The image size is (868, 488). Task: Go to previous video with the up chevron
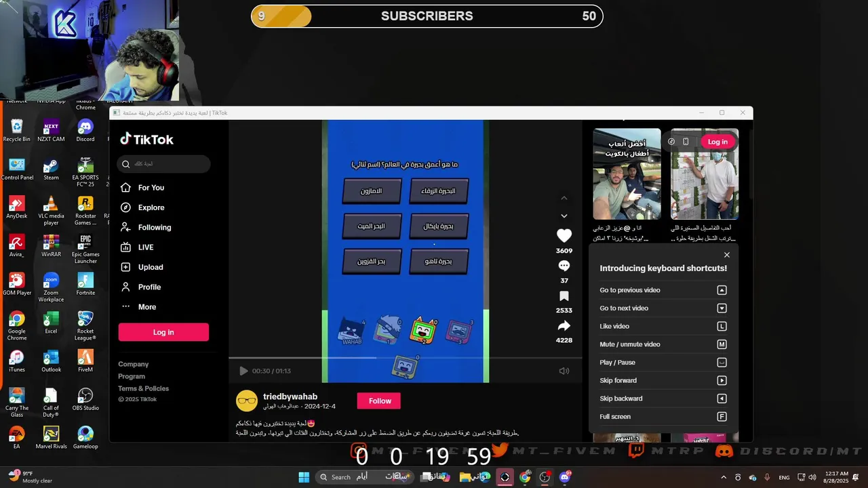(x=564, y=199)
